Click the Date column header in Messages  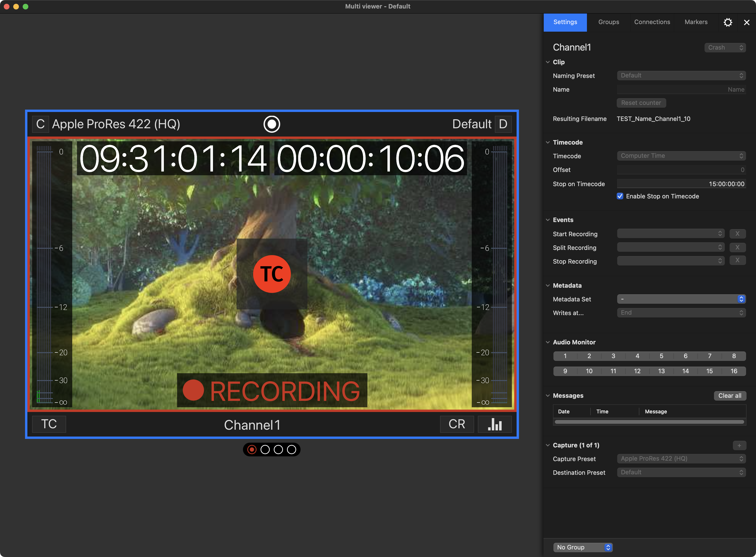[572, 412]
